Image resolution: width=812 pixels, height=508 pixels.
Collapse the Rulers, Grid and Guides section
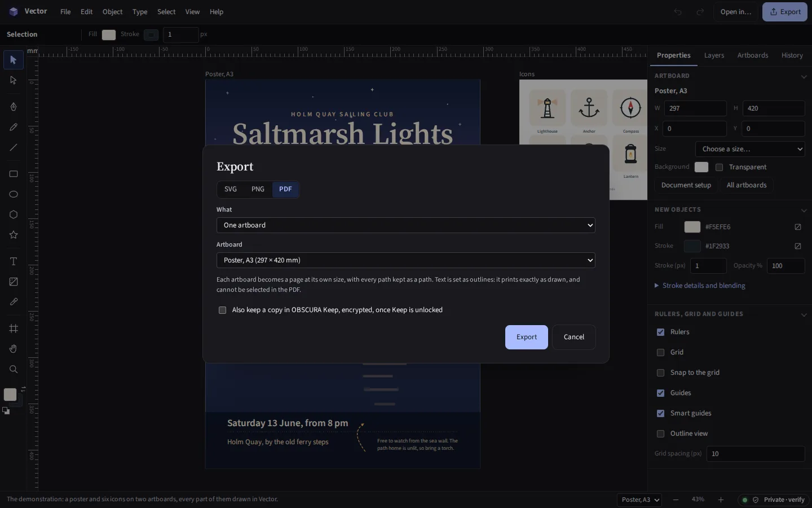[804, 314]
